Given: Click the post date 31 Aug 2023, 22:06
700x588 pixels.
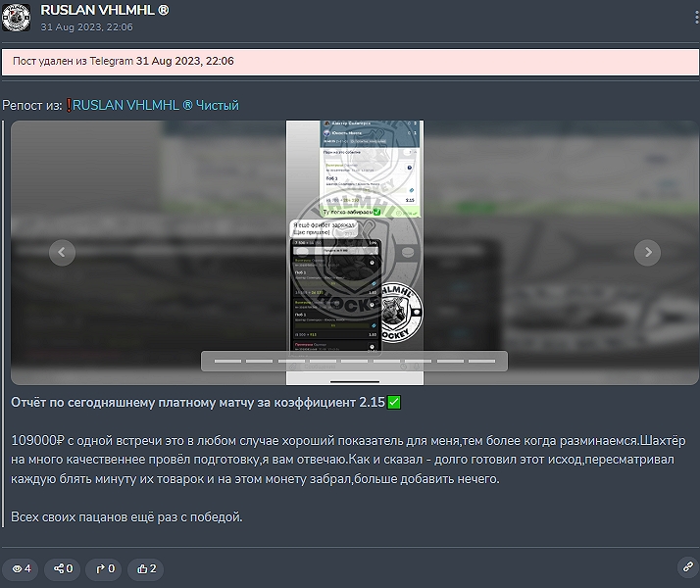Looking at the screenshot, I should tap(86, 26).
